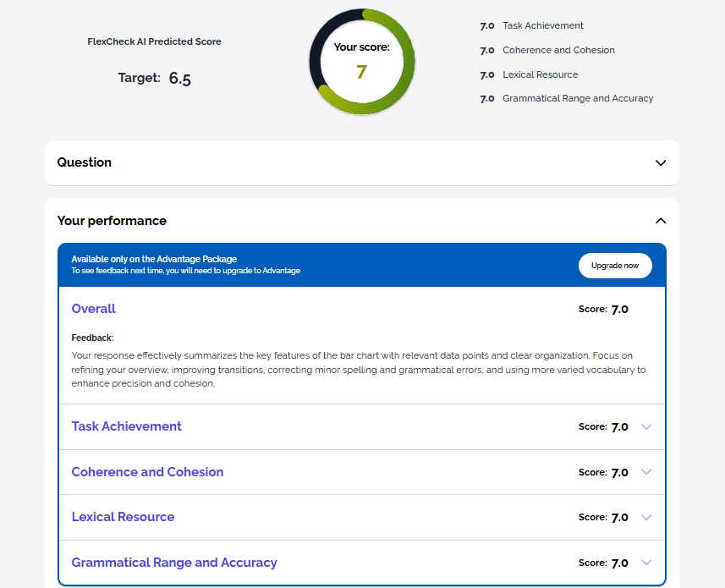Click the Your performance title
Image resolution: width=725 pixels, height=588 pixels.
[112, 221]
